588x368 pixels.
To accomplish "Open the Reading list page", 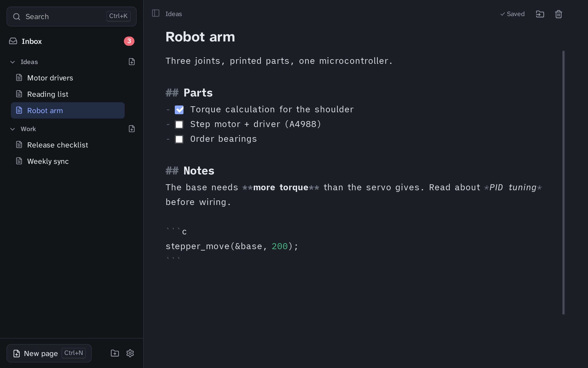I will 68,94.
